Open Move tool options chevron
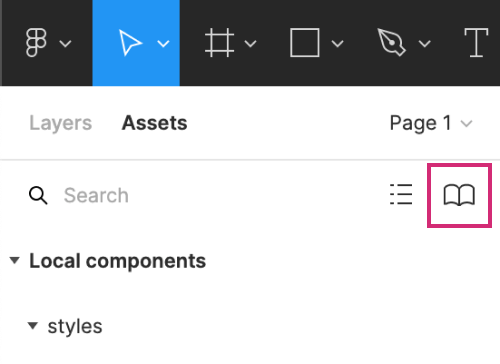Image resolution: width=500 pixels, height=364 pixels. click(x=163, y=44)
